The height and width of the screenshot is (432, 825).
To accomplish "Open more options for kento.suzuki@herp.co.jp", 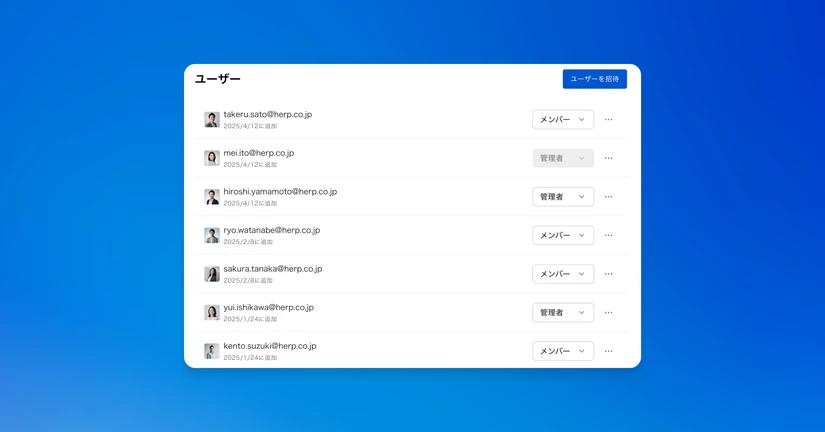I will click(x=608, y=351).
